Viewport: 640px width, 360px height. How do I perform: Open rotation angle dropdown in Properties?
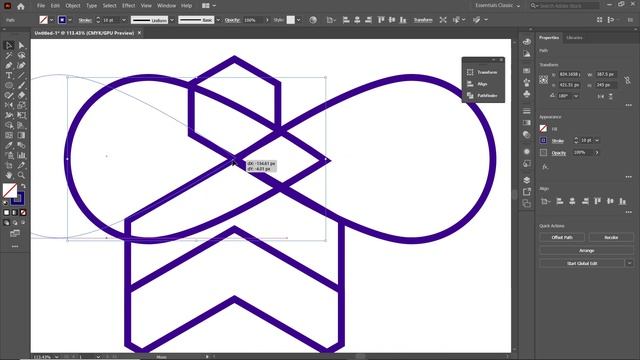pos(576,96)
